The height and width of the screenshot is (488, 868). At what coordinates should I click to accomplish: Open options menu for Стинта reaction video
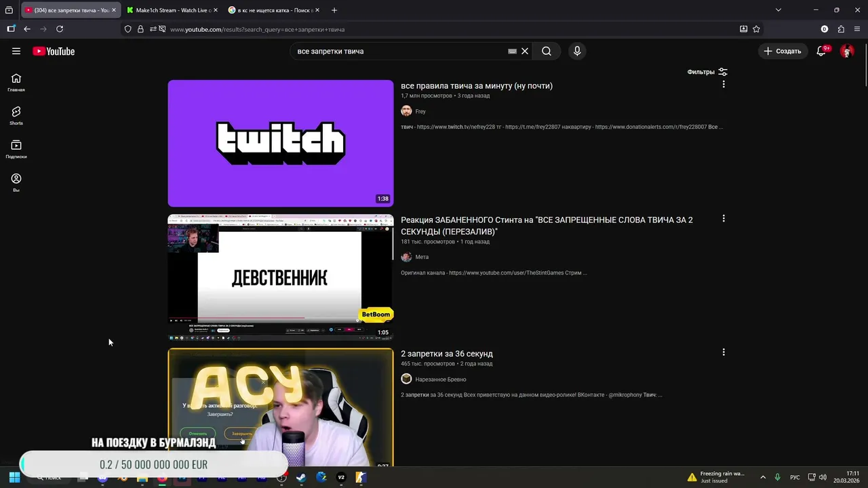pyautogui.click(x=724, y=219)
